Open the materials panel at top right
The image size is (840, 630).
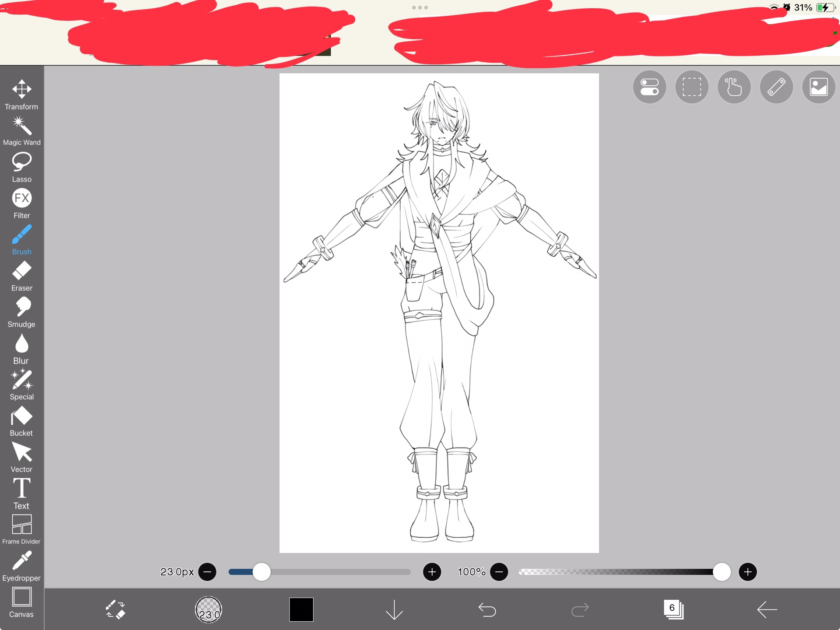[x=819, y=87]
